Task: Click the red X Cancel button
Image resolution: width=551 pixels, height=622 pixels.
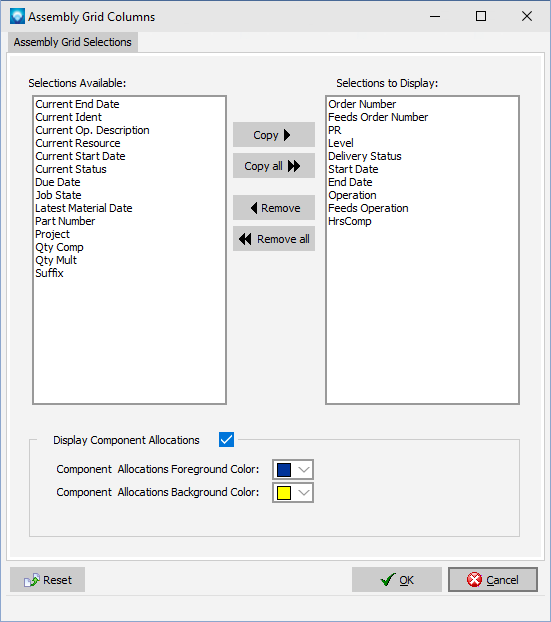Action: (x=493, y=580)
